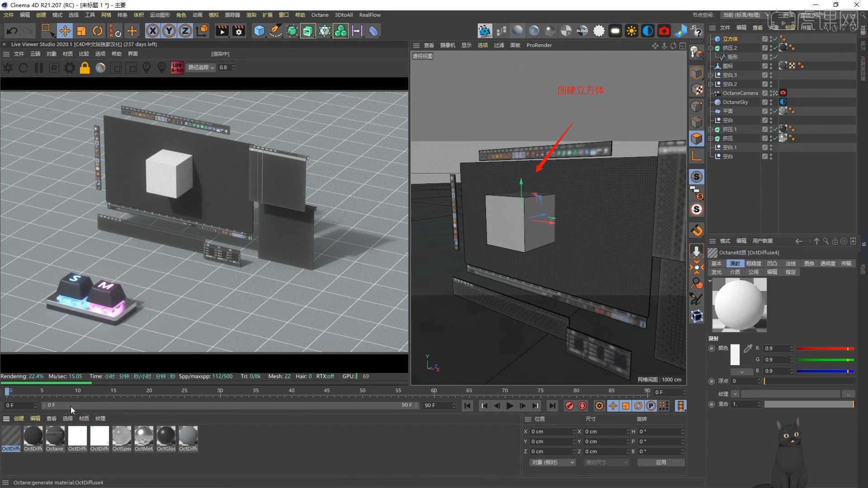Open the ProRender viewport menu
Viewport: 868px width, 488px height.
point(539,45)
